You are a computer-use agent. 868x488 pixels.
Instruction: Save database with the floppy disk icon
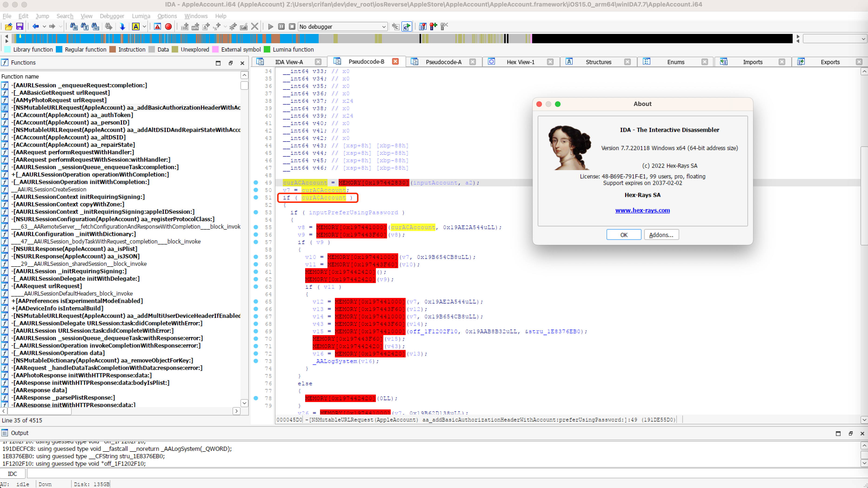[x=20, y=26]
